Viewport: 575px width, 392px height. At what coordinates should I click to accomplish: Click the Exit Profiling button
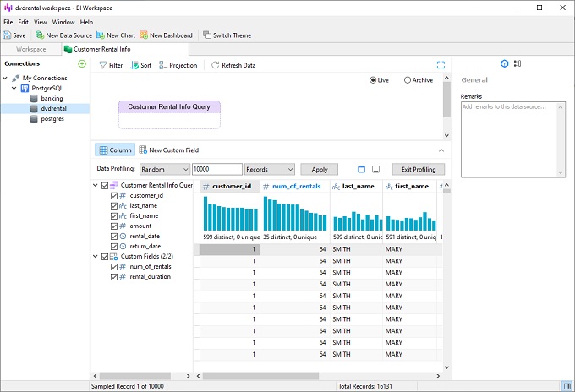click(x=418, y=169)
